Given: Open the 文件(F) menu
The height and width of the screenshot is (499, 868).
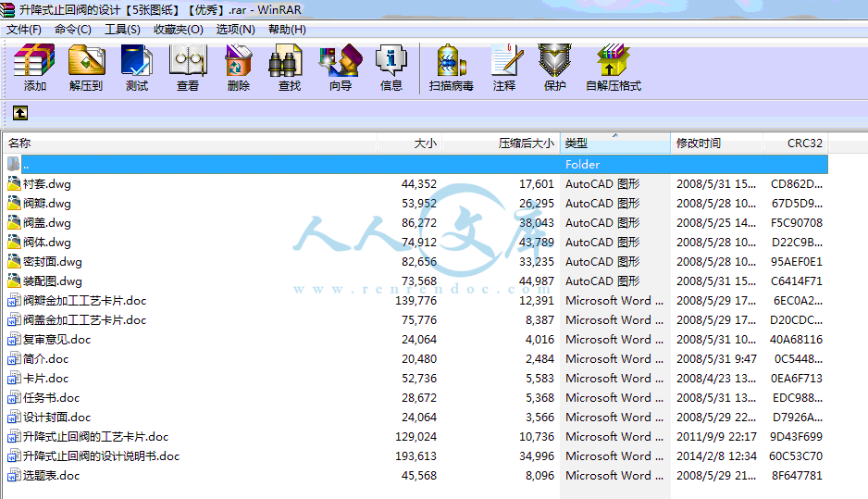Looking at the screenshot, I should point(24,30).
